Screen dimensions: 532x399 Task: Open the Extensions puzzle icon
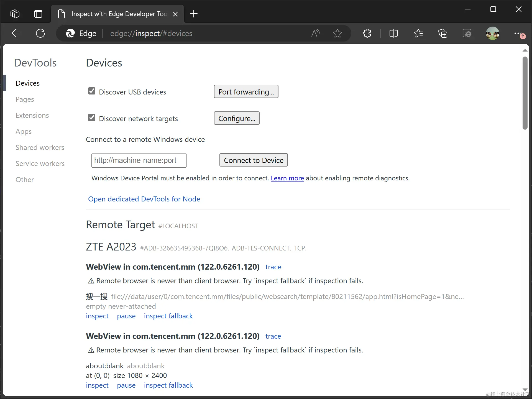click(367, 33)
